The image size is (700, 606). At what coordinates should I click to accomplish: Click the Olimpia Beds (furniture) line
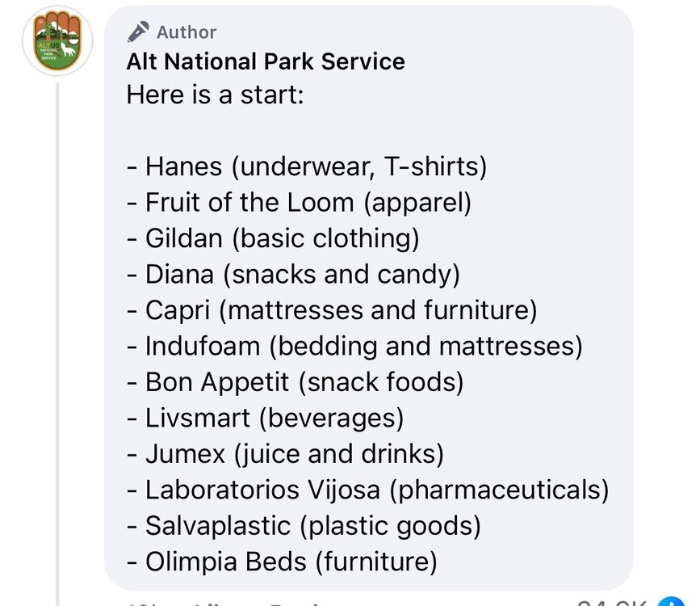tap(282, 561)
